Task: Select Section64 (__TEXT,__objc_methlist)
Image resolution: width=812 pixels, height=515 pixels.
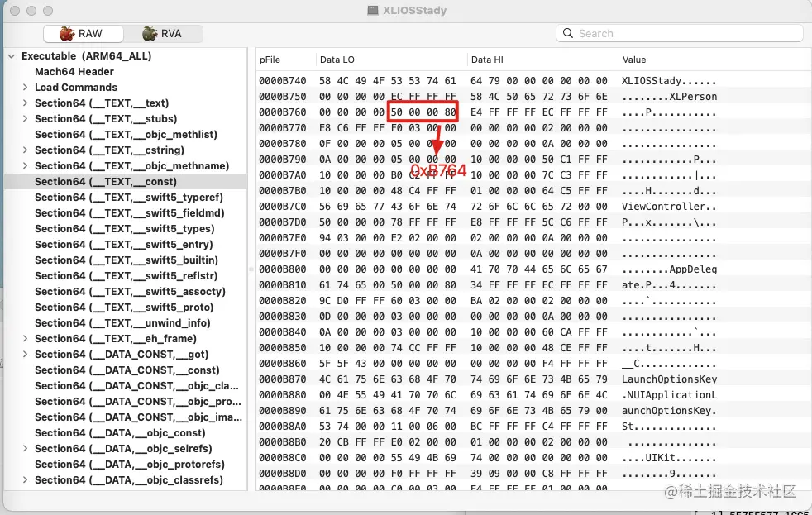Action: [x=126, y=135]
